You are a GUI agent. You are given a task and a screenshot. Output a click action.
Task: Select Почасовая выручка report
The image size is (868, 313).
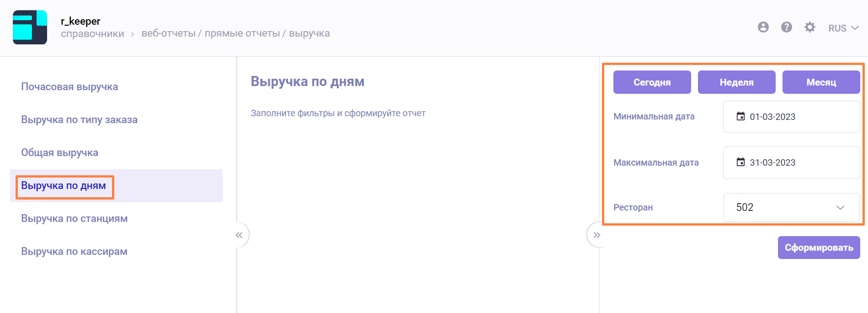tap(69, 87)
